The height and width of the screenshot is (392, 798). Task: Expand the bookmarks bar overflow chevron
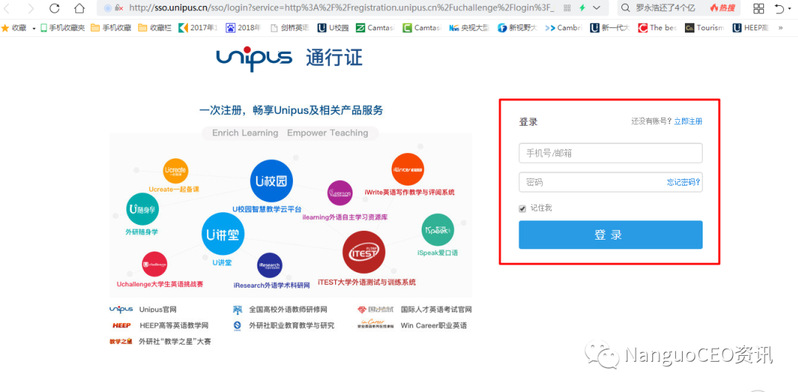point(781,28)
